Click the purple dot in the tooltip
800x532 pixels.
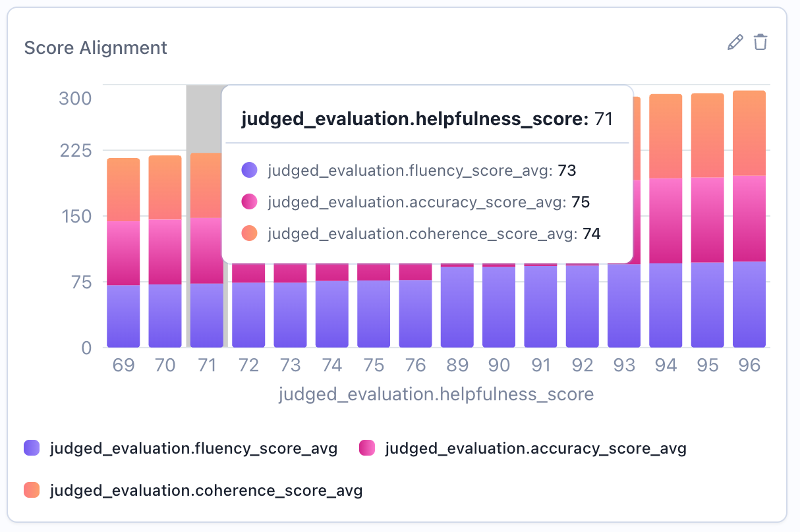coord(248,170)
